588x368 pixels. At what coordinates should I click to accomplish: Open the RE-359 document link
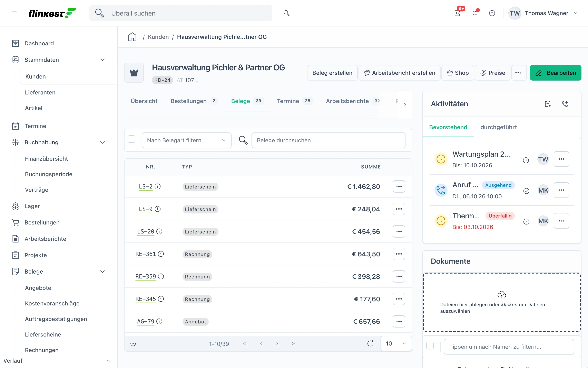(x=146, y=276)
